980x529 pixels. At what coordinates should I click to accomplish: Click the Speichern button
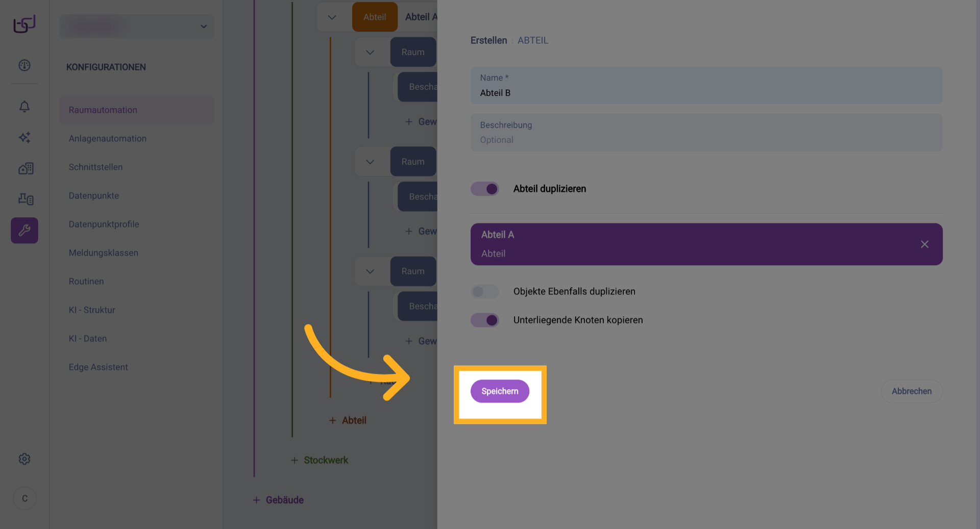[500, 391]
